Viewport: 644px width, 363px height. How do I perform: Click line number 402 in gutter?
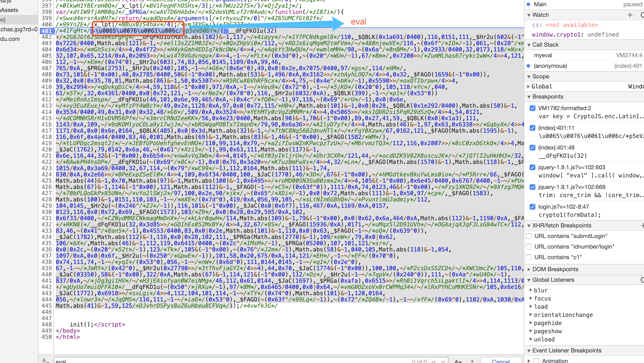pyautogui.click(x=47, y=37)
